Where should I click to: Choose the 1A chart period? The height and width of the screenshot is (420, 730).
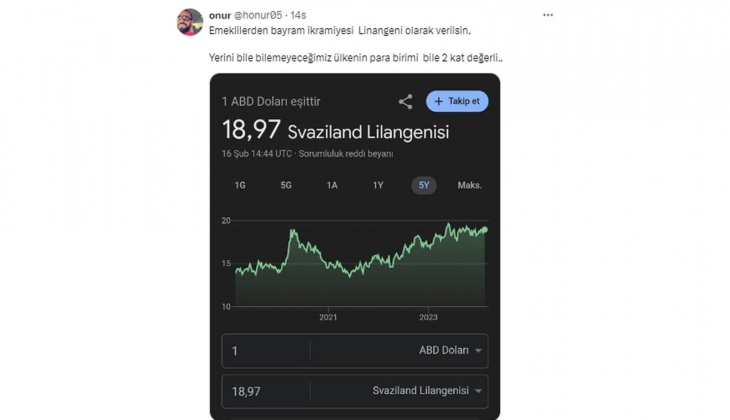[332, 185]
